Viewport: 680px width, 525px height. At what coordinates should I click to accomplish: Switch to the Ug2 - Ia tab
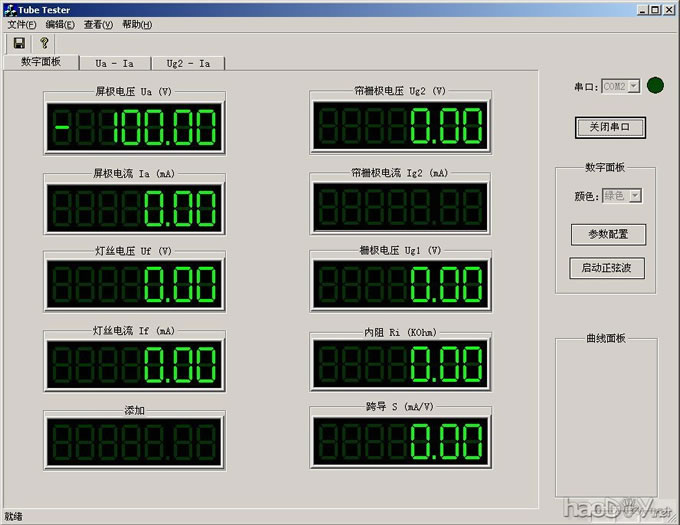click(187, 63)
